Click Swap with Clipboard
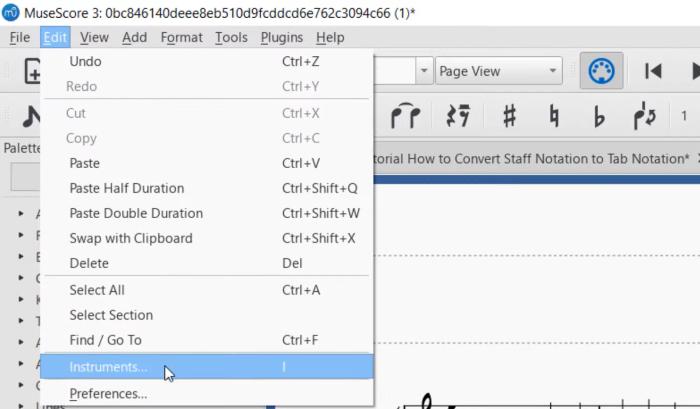 (130, 238)
